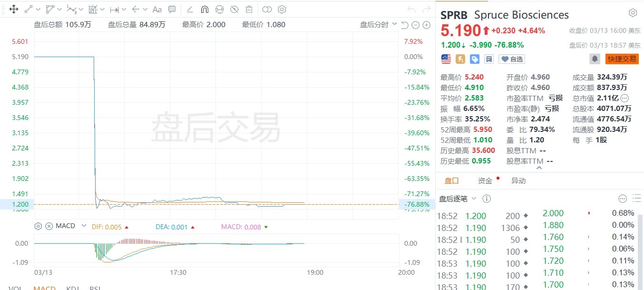The height and width of the screenshot is (290, 644).
Task: Switch to the 资金 tab
Action: point(485,181)
